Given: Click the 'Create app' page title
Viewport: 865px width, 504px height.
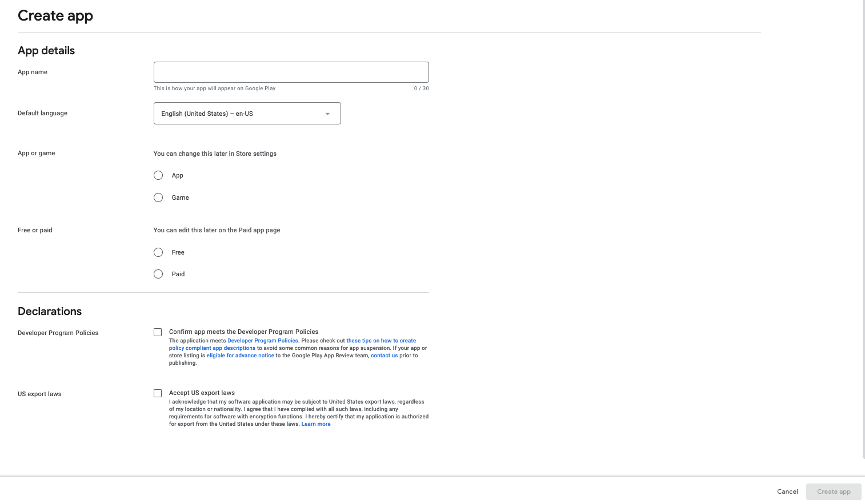Looking at the screenshot, I should tap(55, 16).
